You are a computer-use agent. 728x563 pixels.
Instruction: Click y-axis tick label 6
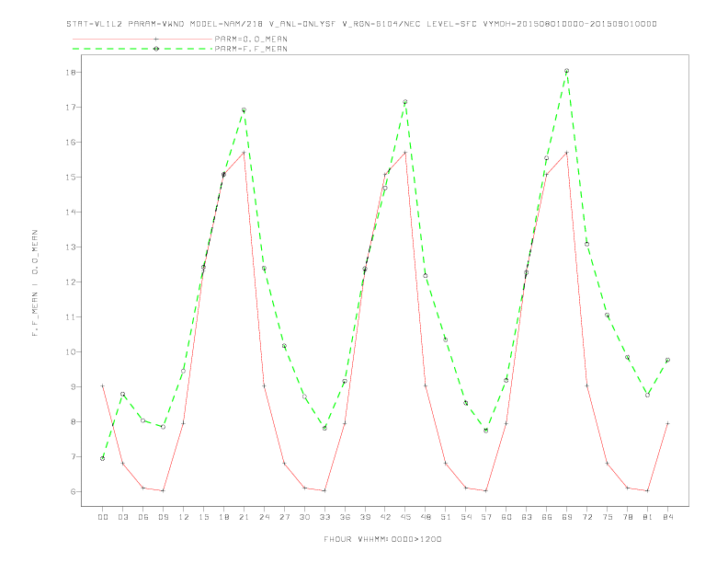coord(74,491)
